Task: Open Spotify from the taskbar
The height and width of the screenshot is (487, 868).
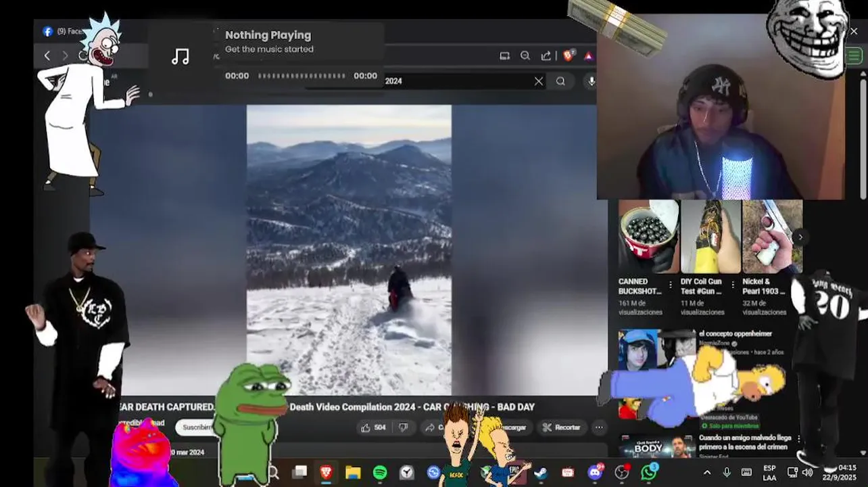Action: pyautogui.click(x=380, y=472)
